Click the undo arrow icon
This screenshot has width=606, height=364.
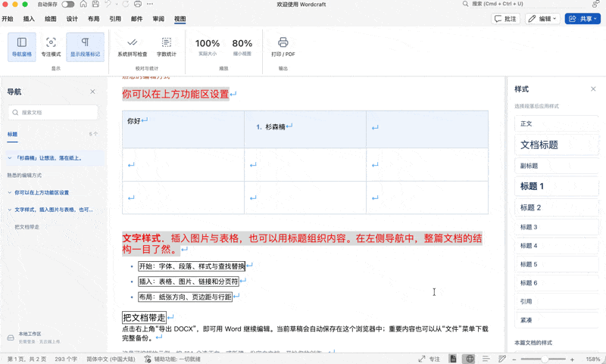(108, 5)
